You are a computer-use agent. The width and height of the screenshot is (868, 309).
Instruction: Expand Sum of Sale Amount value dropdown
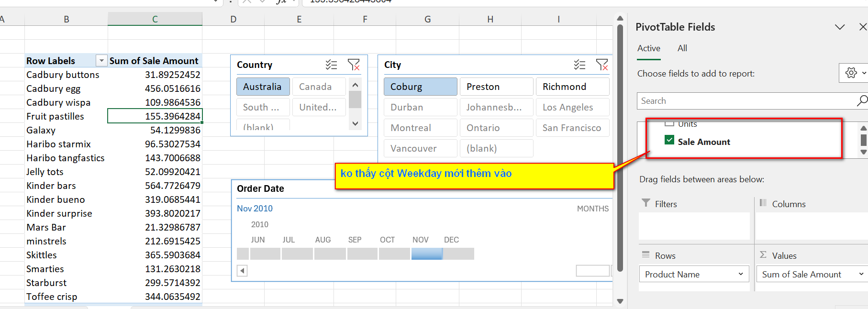point(861,274)
